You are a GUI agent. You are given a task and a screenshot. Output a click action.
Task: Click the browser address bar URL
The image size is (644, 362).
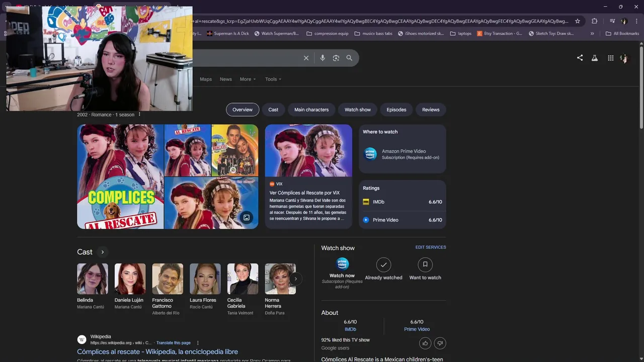(x=381, y=21)
